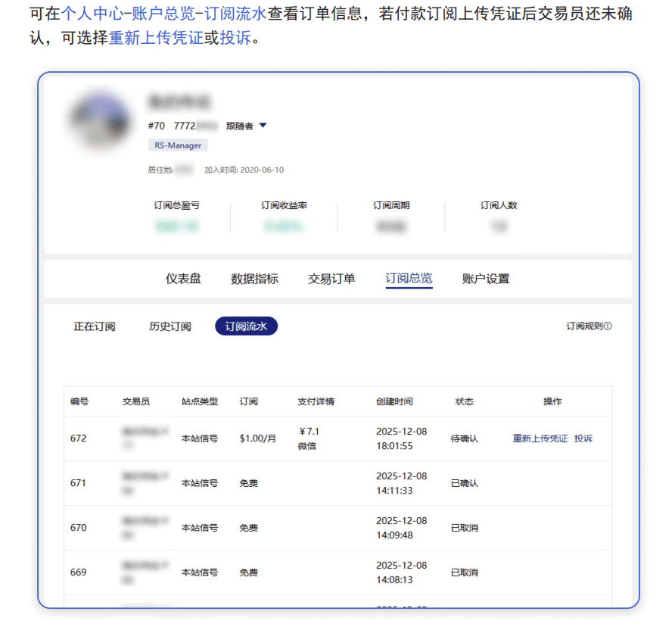Screen dimensions: 672x627
Task: Switch to the 数据指标 tab
Action: pos(254,279)
